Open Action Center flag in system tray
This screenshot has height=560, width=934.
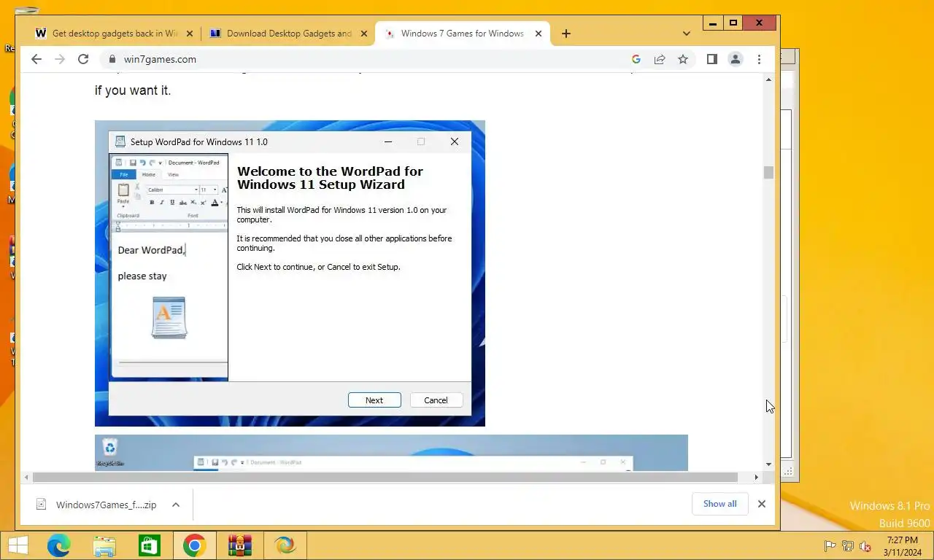(830, 546)
